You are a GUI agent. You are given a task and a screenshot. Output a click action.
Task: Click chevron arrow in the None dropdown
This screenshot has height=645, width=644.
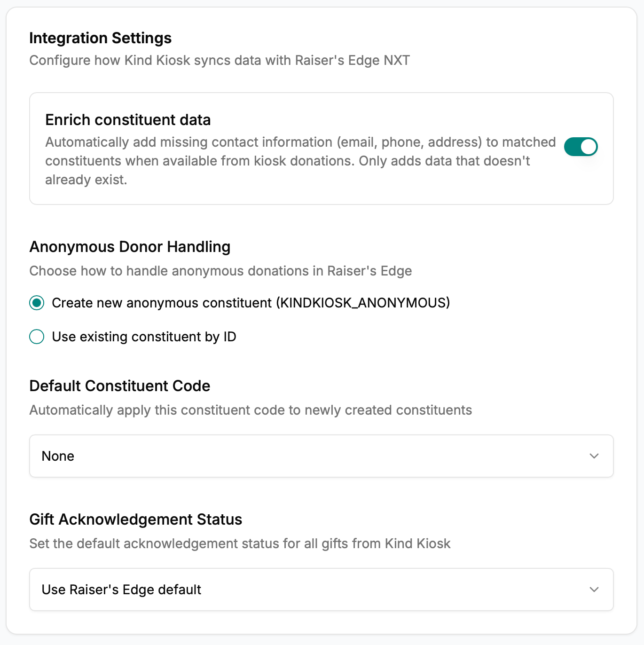594,456
